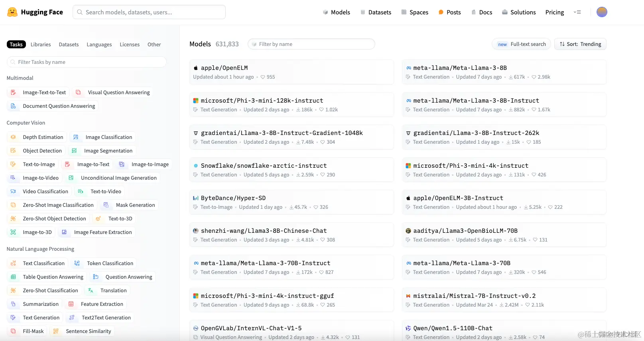Select the Tasks filter tab

(16, 44)
